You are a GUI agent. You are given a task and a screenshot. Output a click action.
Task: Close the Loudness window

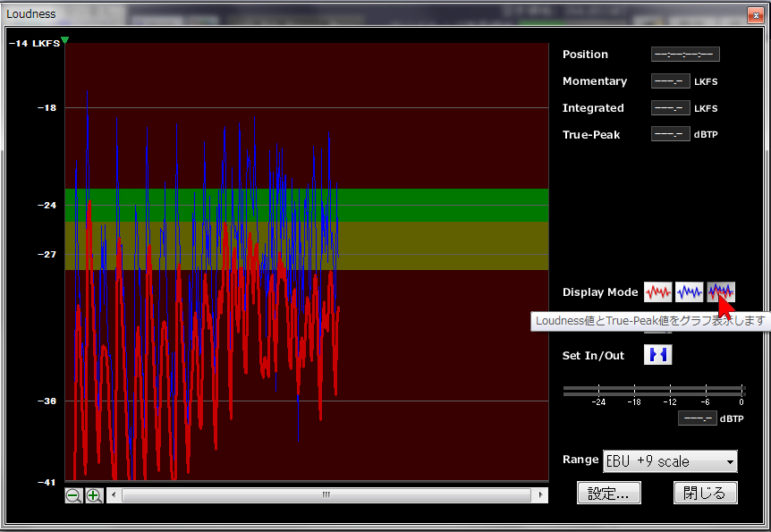coord(755,13)
